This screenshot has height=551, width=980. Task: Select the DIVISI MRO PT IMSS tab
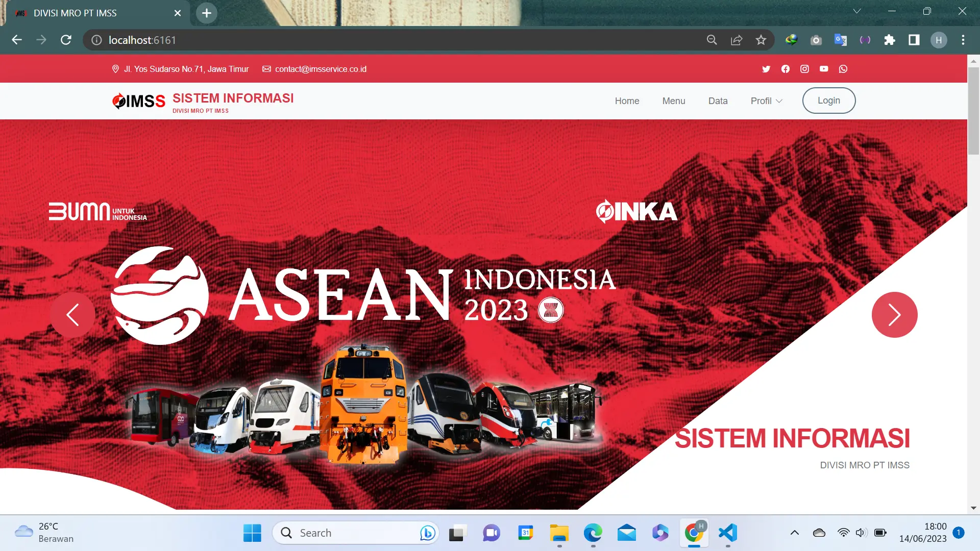tap(97, 13)
